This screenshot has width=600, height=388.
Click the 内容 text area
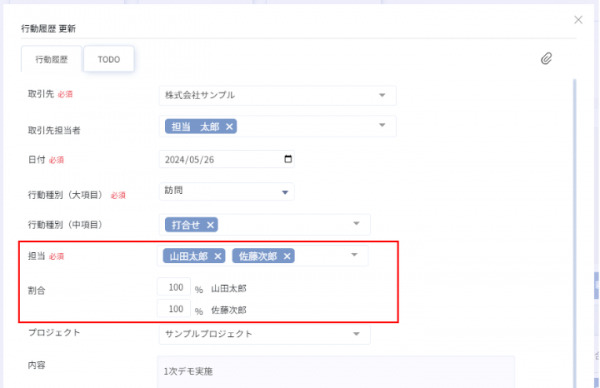(336, 372)
